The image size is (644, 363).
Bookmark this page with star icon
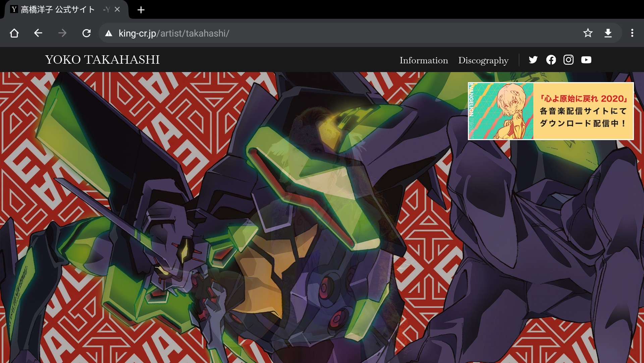[x=588, y=33]
